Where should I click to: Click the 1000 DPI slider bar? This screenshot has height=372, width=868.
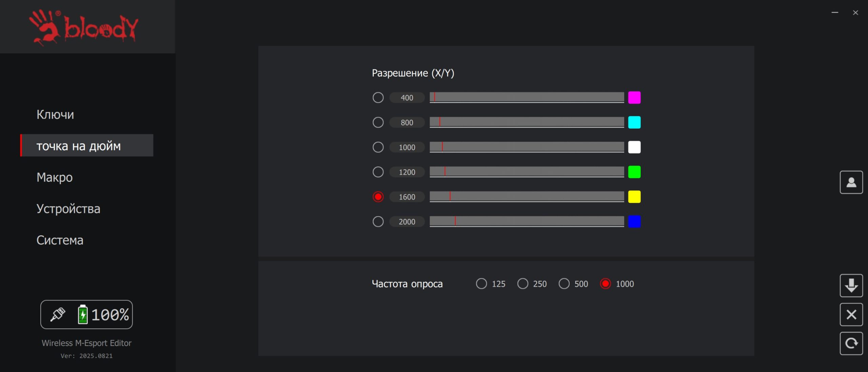[x=527, y=147]
